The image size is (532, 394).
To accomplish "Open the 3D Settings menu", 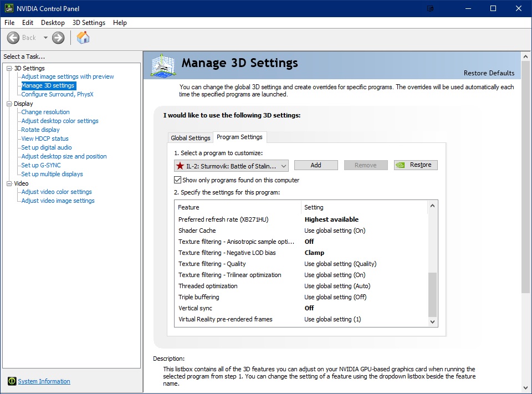I will pos(89,23).
